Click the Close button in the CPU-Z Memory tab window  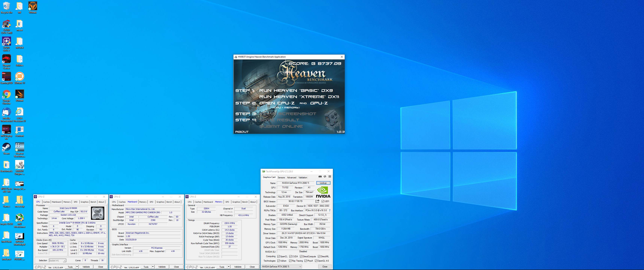(252, 267)
